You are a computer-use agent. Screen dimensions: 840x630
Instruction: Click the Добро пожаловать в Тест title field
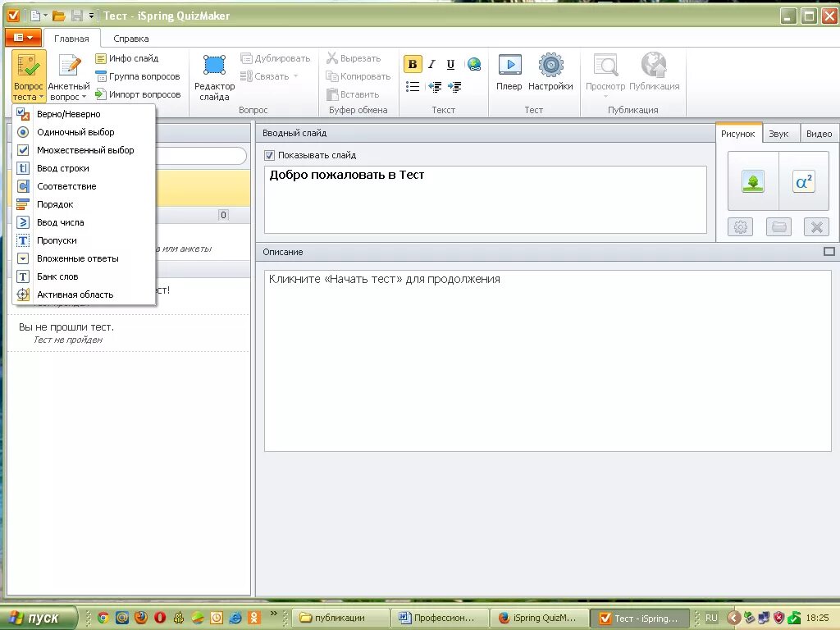486,199
